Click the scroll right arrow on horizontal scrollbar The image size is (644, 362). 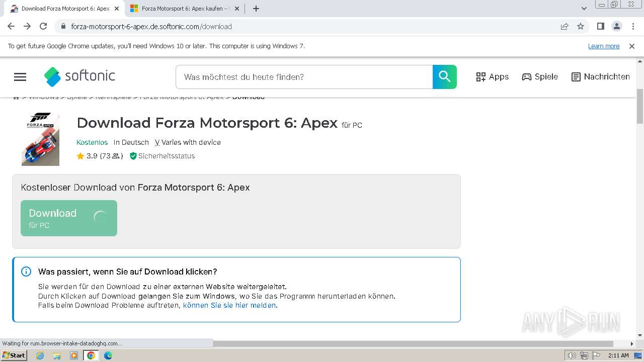(x=632, y=344)
